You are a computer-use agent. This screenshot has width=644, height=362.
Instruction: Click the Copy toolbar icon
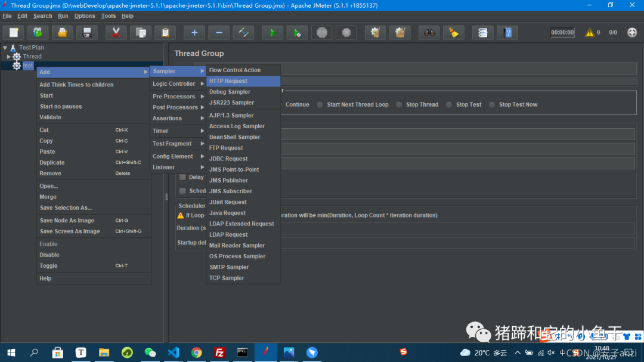pos(141,32)
